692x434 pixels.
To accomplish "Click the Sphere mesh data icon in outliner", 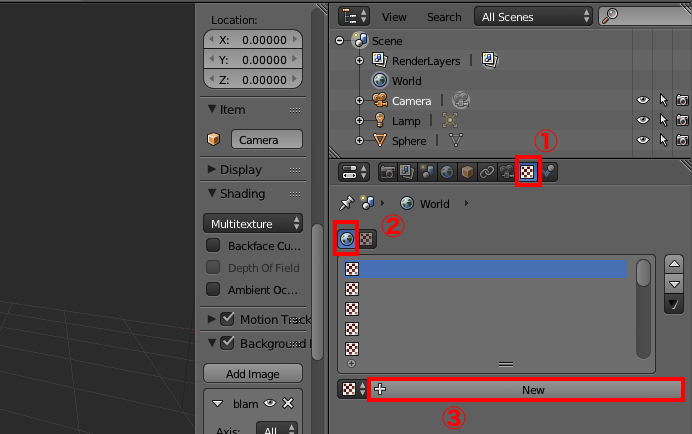I will coord(455,140).
